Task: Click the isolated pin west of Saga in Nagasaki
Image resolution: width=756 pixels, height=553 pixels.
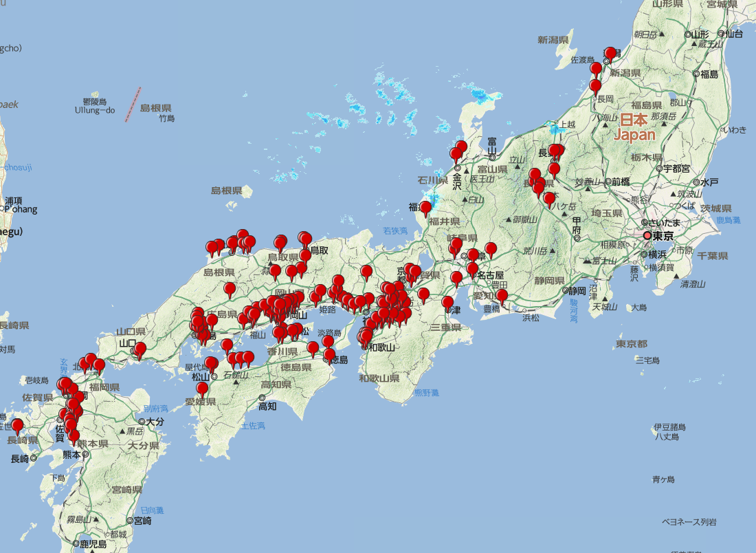Action: coord(17,426)
